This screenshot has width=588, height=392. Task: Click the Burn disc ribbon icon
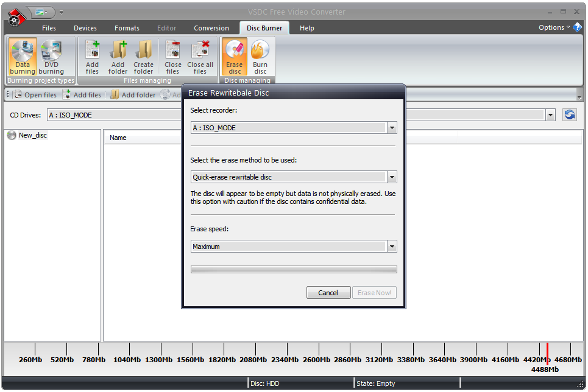coord(260,57)
